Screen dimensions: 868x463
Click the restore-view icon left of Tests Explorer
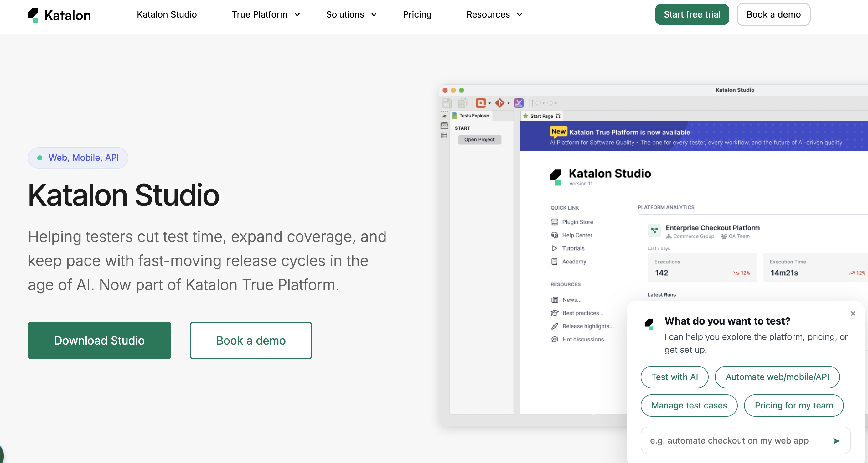point(444,116)
